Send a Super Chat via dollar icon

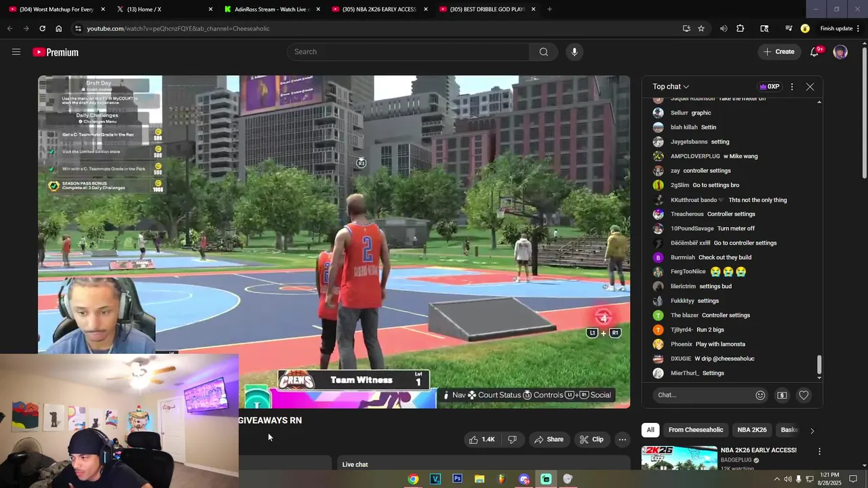click(782, 395)
